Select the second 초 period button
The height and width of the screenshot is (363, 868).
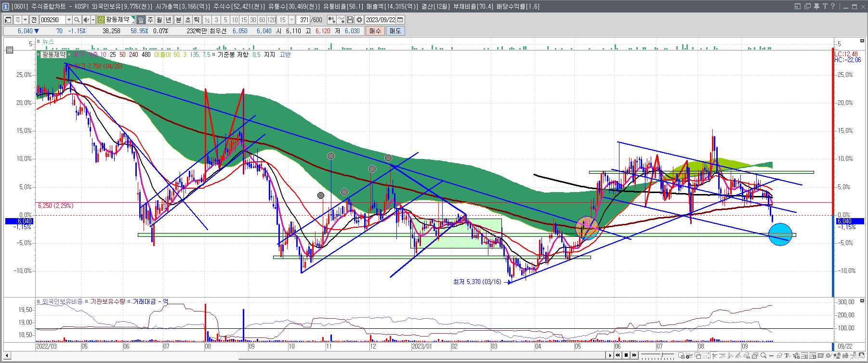point(187,20)
